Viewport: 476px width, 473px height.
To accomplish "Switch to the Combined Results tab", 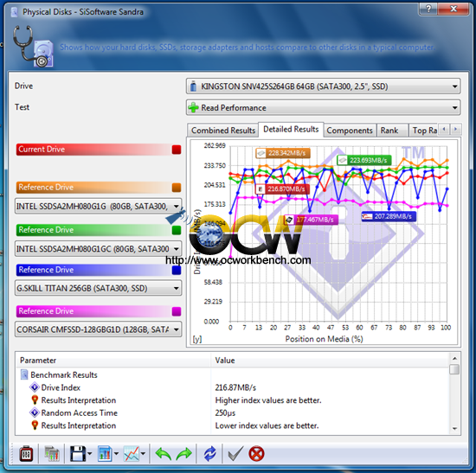I will click(222, 131).
